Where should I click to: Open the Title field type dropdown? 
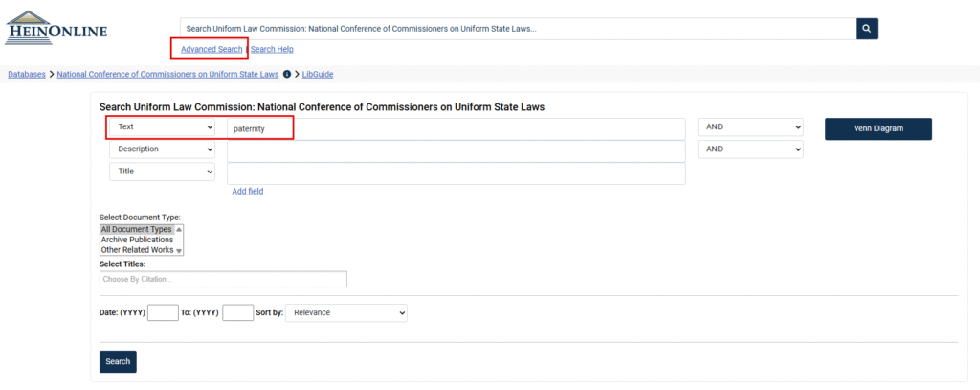pyautogui.click(x=163, y=171)
